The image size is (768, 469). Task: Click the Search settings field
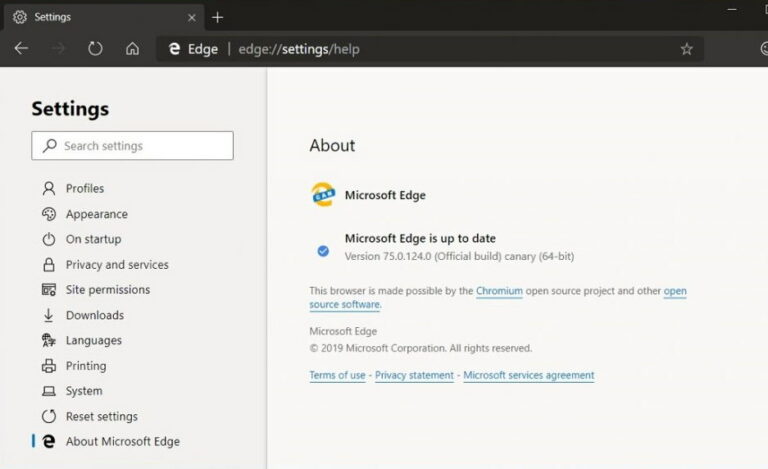click(x=132, y=145)
